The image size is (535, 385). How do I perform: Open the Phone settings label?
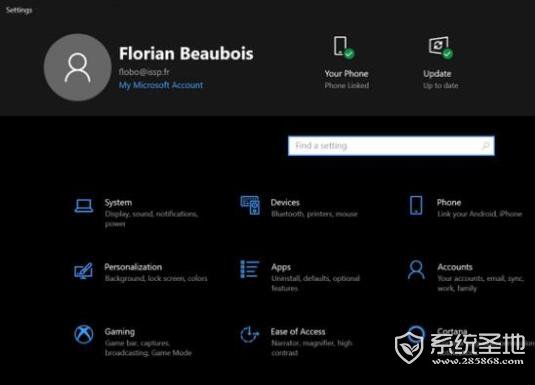click(x=449, y=202)
